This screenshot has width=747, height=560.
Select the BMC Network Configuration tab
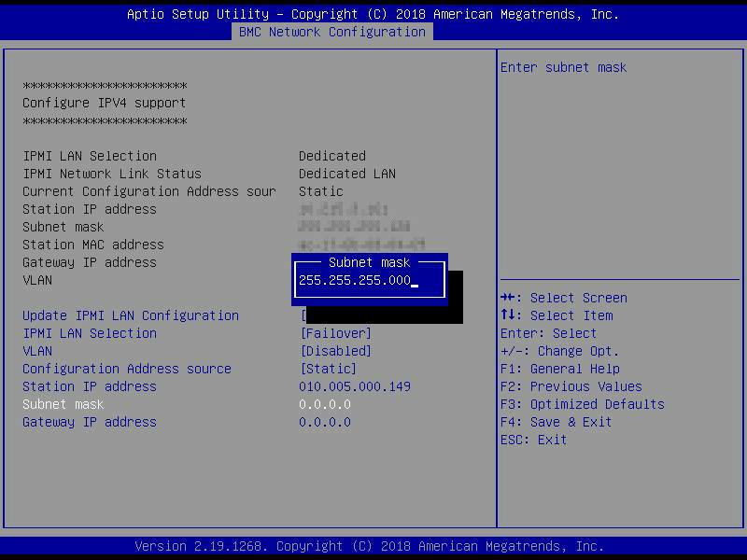[332, 32]
